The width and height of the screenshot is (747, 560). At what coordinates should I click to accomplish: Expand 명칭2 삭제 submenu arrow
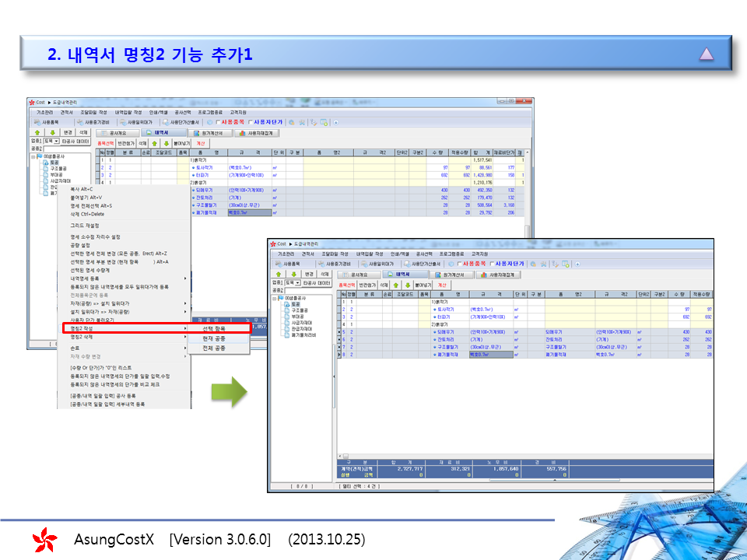185,337
